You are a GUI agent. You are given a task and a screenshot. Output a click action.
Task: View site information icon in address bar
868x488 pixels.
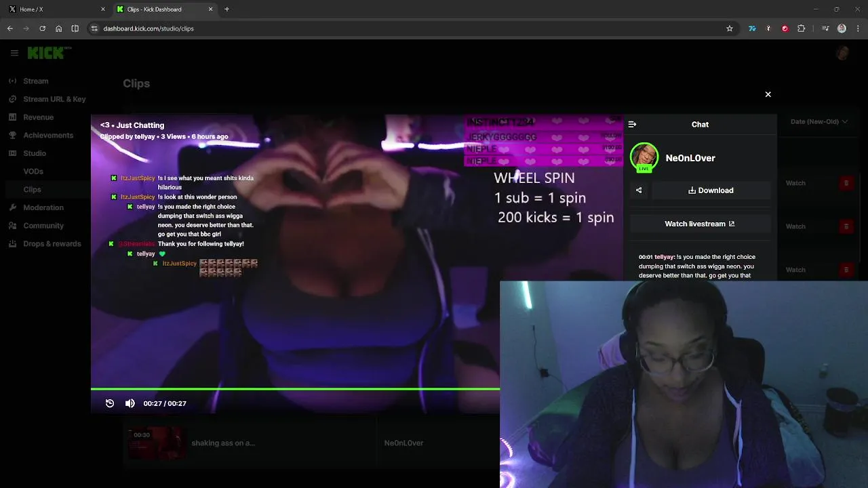pos(94,28)
